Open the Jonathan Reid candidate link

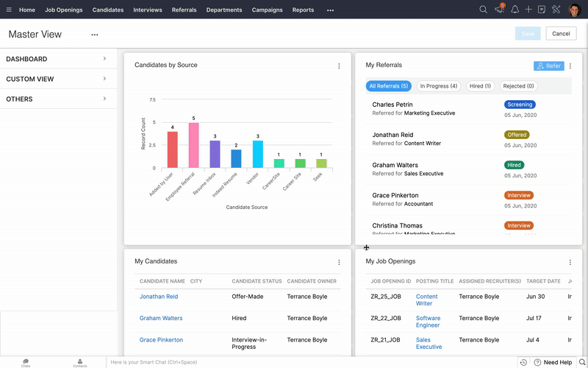coord(159,297)
